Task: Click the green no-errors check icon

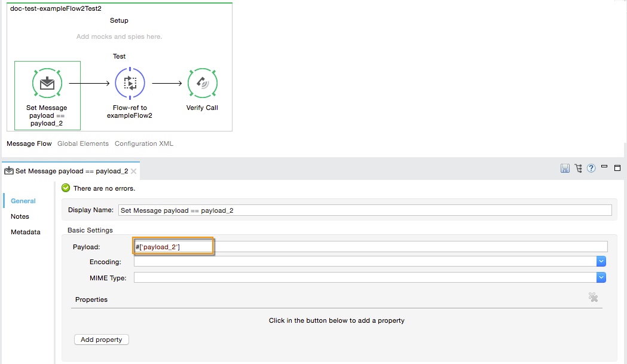Action: point(66,188)
